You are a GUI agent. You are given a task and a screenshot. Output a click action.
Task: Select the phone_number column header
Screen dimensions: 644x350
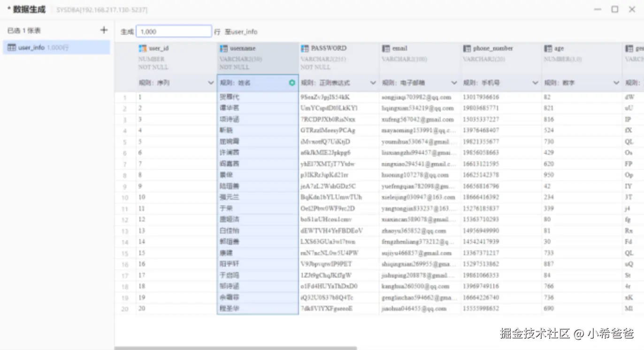click(x=501, y=58)
